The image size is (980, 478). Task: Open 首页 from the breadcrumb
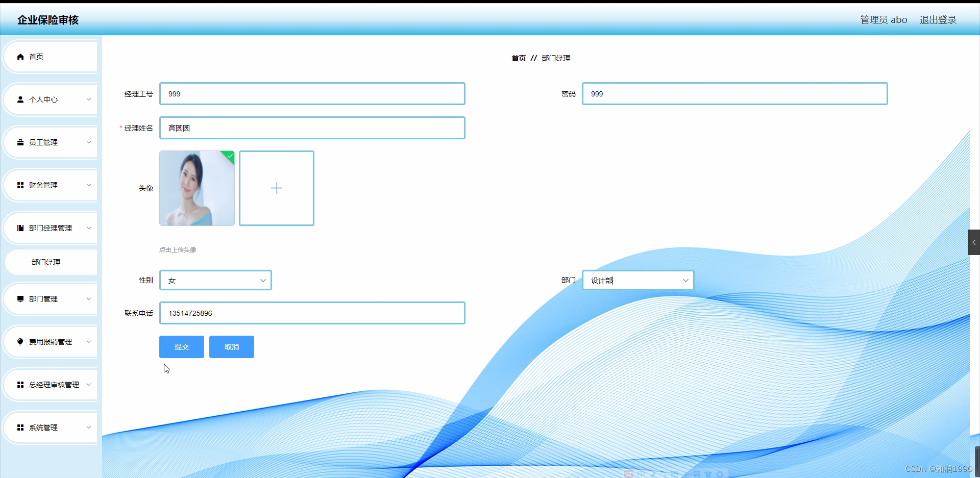[518, 58]
